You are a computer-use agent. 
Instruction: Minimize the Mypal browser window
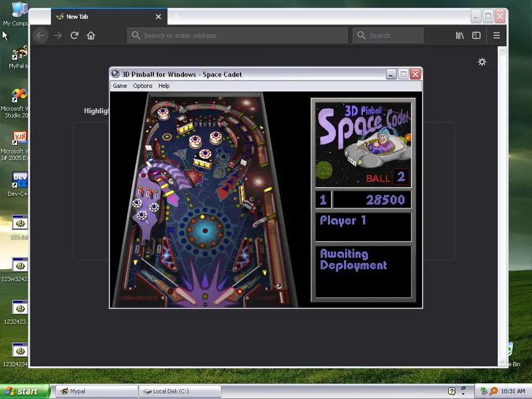click(476, 16)
